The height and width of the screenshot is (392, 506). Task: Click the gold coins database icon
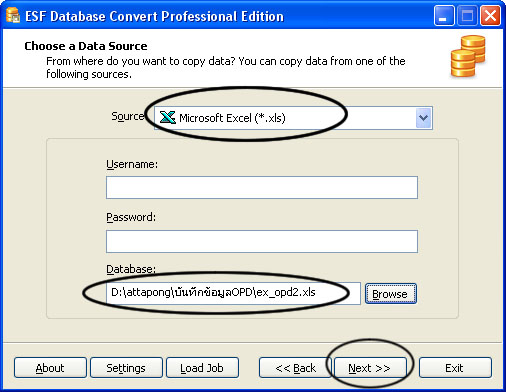(468, 56)
